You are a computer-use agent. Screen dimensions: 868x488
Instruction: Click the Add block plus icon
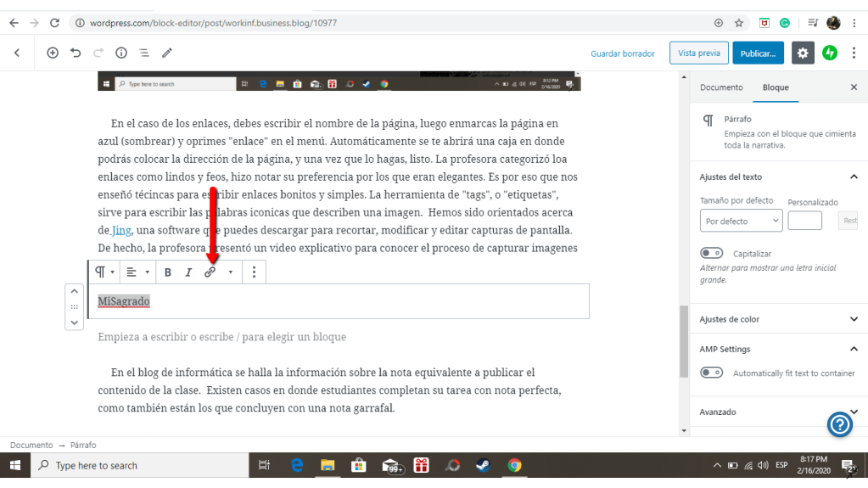click(x=53, y=53)
